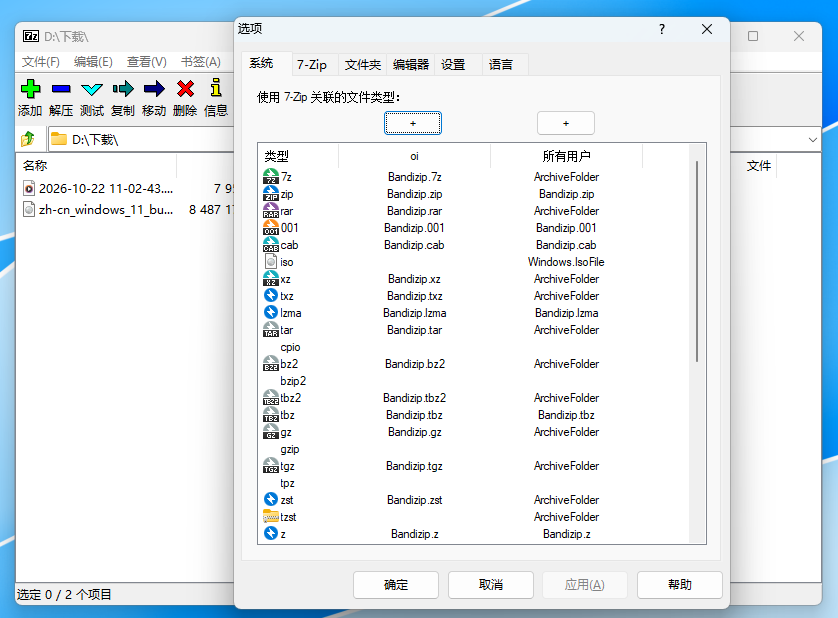838x618 pixels.
Task: Click the 7z icon in the main window title bar
Action: pos(31,36)
